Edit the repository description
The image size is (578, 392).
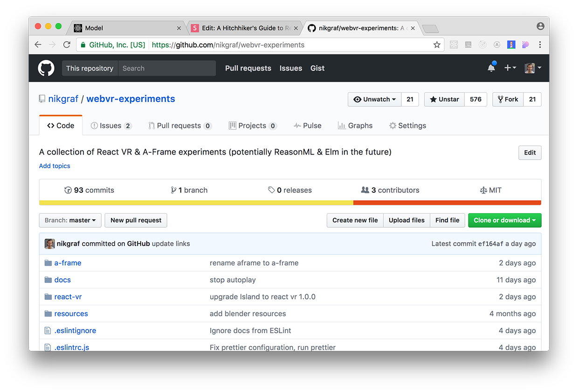click(530, 153)
